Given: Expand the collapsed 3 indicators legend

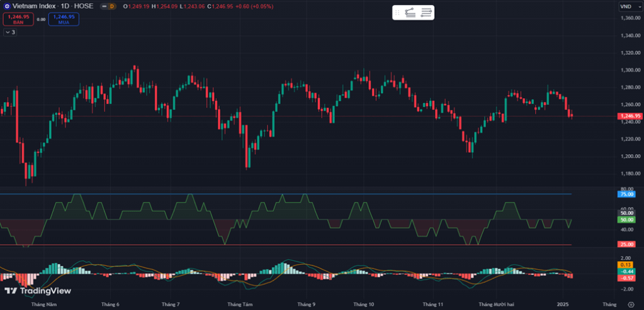Looking at the screenshot, I should [x=9, y=31].
